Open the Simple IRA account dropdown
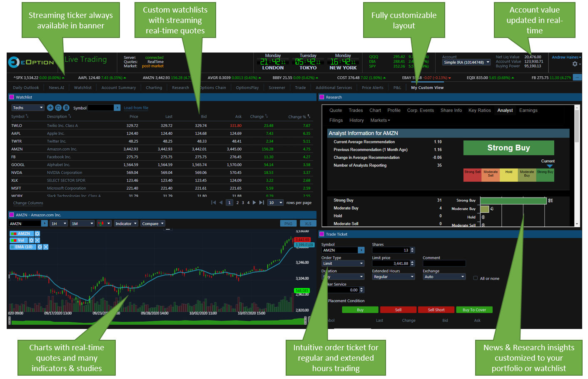The image size is (588, 379). point(466,62)
